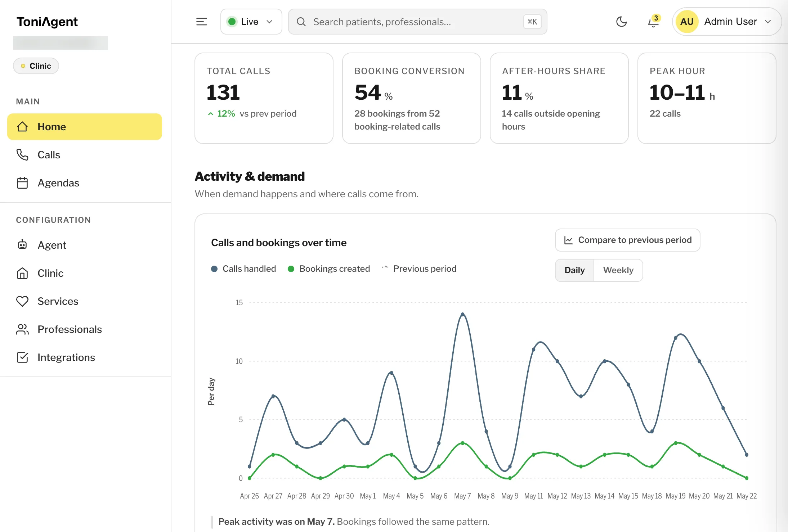Click the AU avatar circle
788x532 pixels.
click(687, 22)
